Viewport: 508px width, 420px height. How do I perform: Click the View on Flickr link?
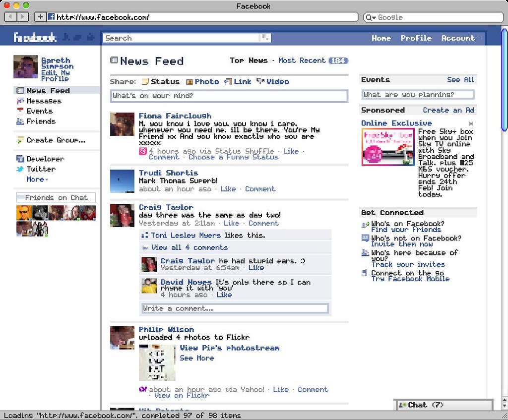(182, 395)
